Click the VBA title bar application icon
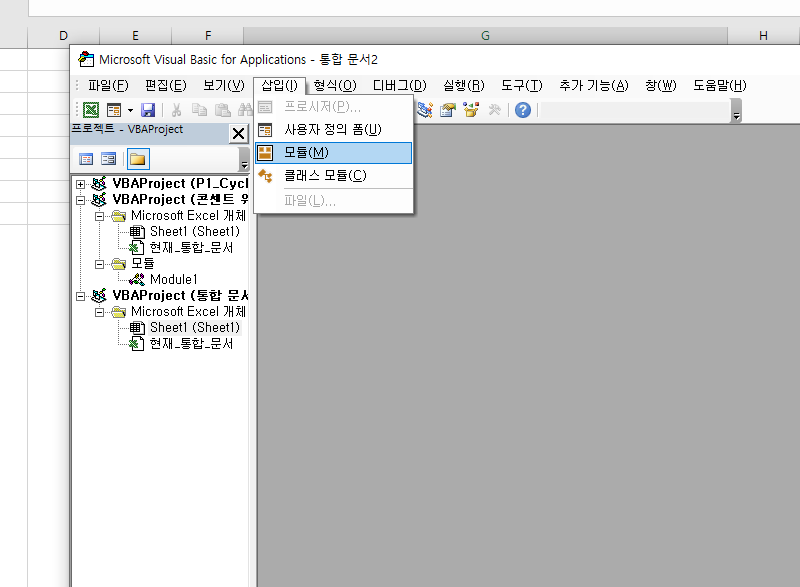This screenshot has height=587, width=800. pyautogui.click(x=86, y=59)
